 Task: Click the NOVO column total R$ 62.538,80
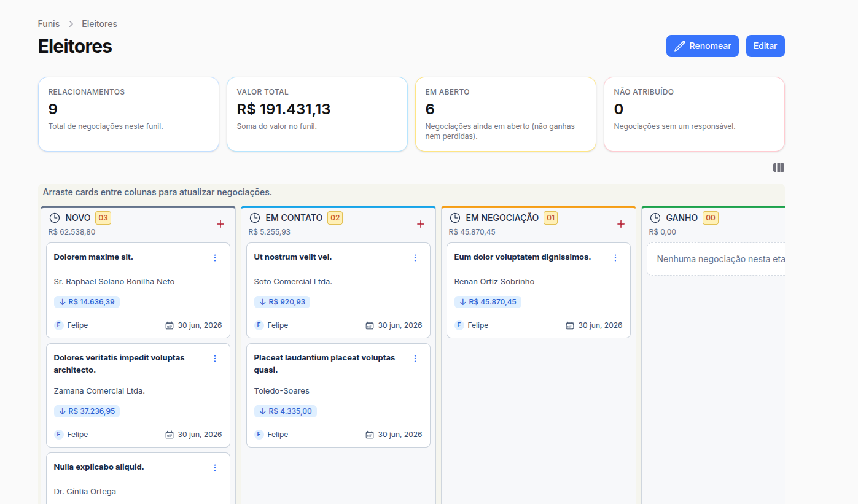72,232
